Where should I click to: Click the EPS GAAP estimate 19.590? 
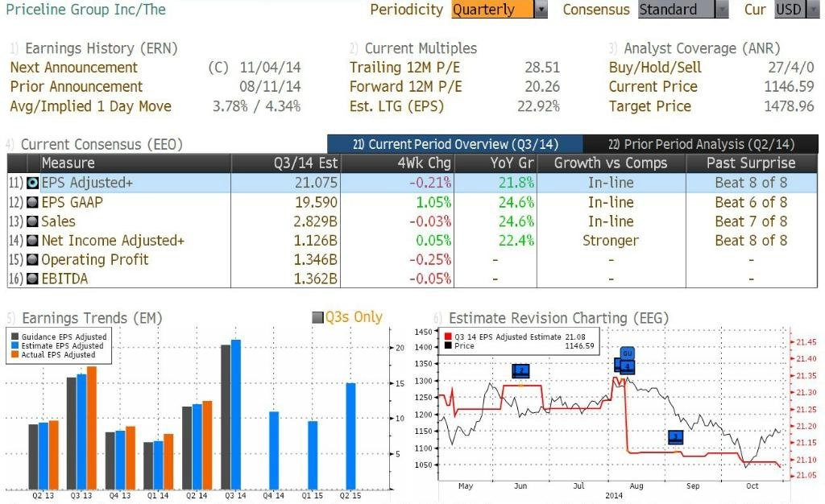[316, 202]
